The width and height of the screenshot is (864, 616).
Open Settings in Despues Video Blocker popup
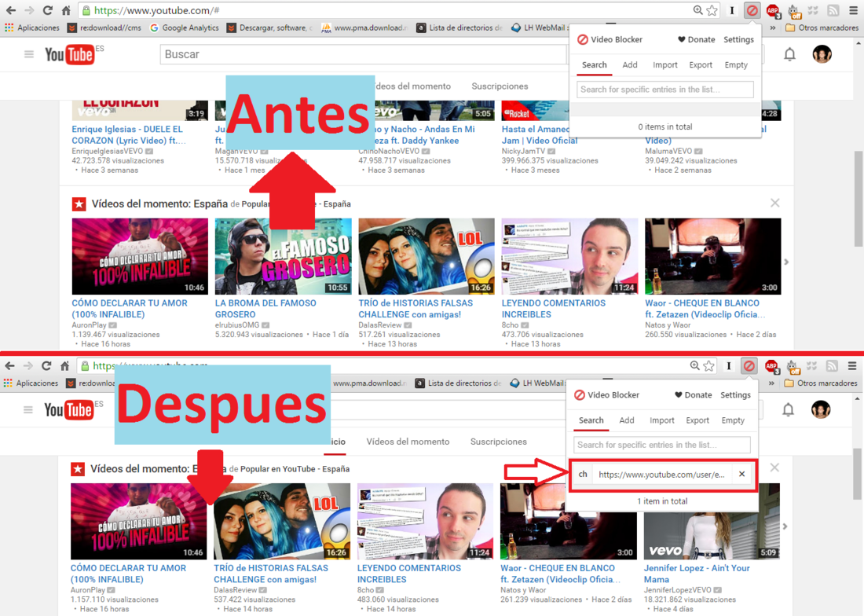(735, 395)
